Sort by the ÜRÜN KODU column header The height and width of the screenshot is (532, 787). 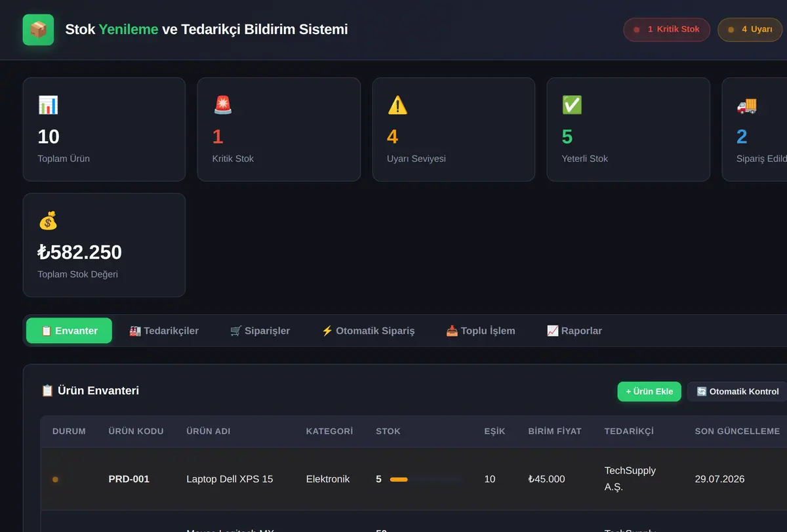pos(136,431)
